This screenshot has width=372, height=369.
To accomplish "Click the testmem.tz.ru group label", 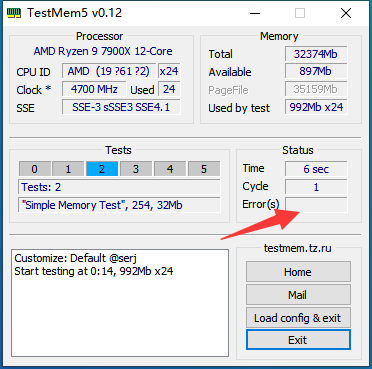I will 297,248.
